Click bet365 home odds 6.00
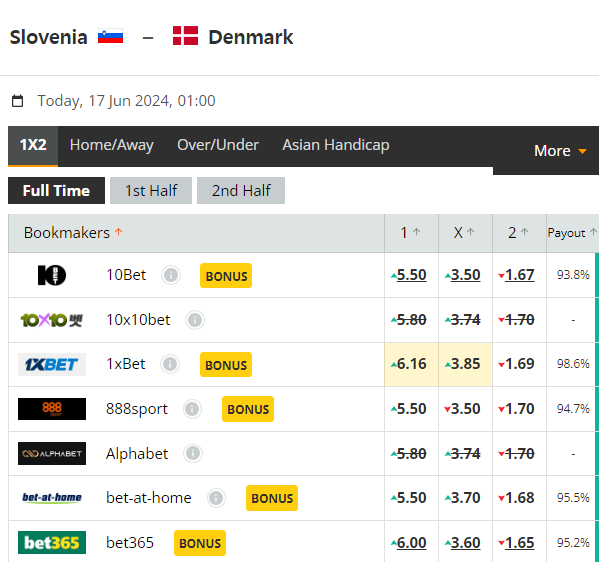Image resolution: width=599 pixels, height=562 pixels. pos(409,543)
